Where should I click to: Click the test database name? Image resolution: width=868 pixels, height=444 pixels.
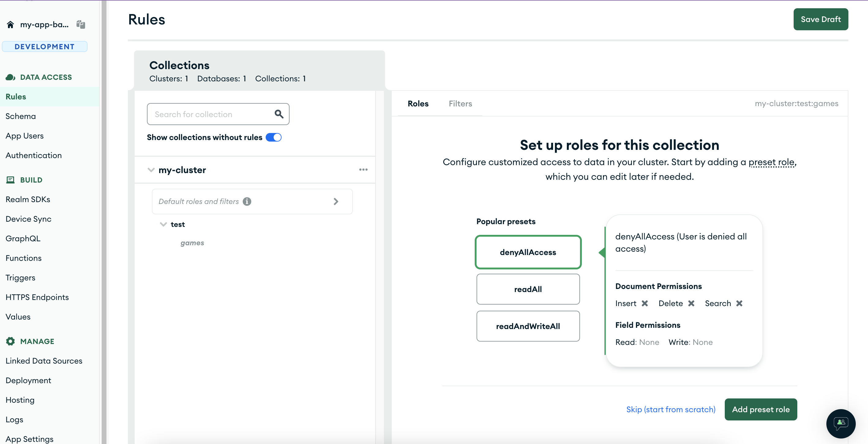coord(178,224)
